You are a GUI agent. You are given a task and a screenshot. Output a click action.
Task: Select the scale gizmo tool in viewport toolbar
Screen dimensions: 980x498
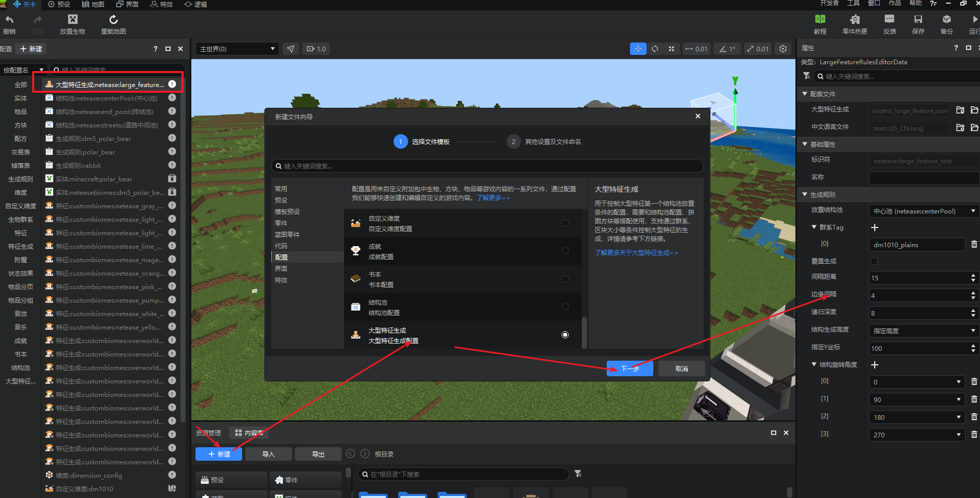[671, 49]
